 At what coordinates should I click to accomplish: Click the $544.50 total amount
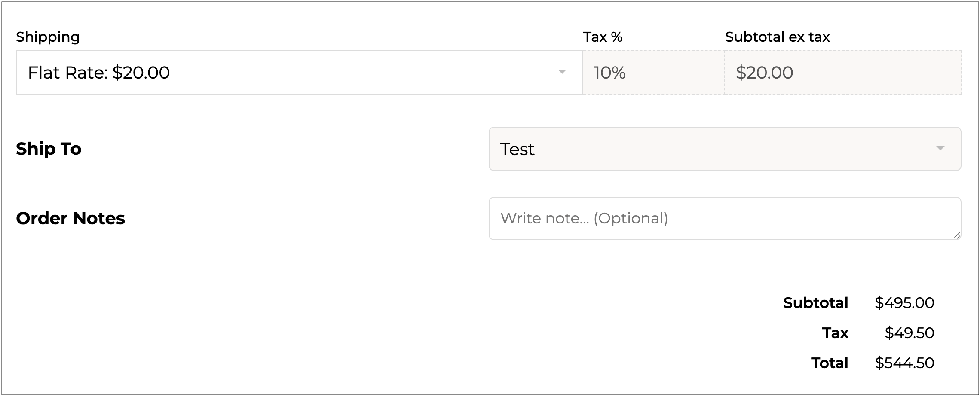(x=904, y=363)
